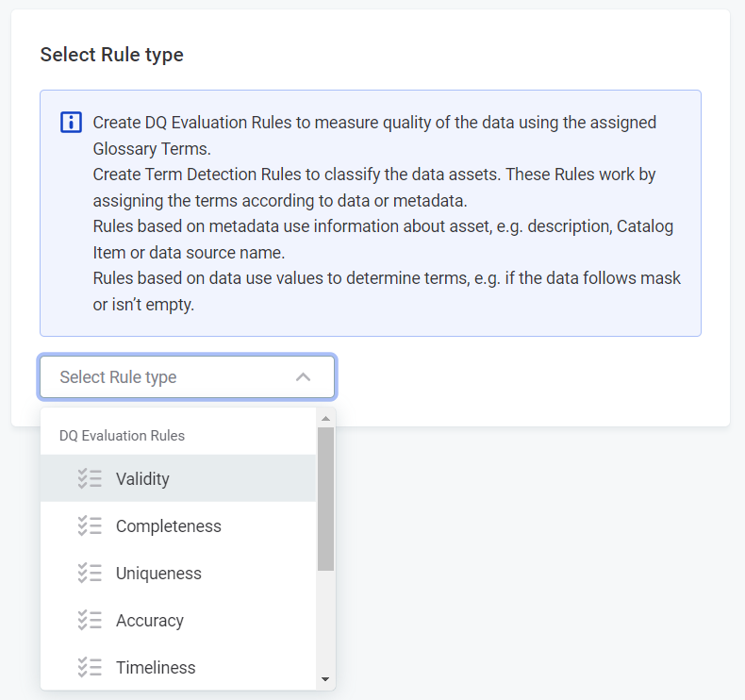
Task: Collapse the dropdown using the chevron arrow
Action: (x=303, y=377)
